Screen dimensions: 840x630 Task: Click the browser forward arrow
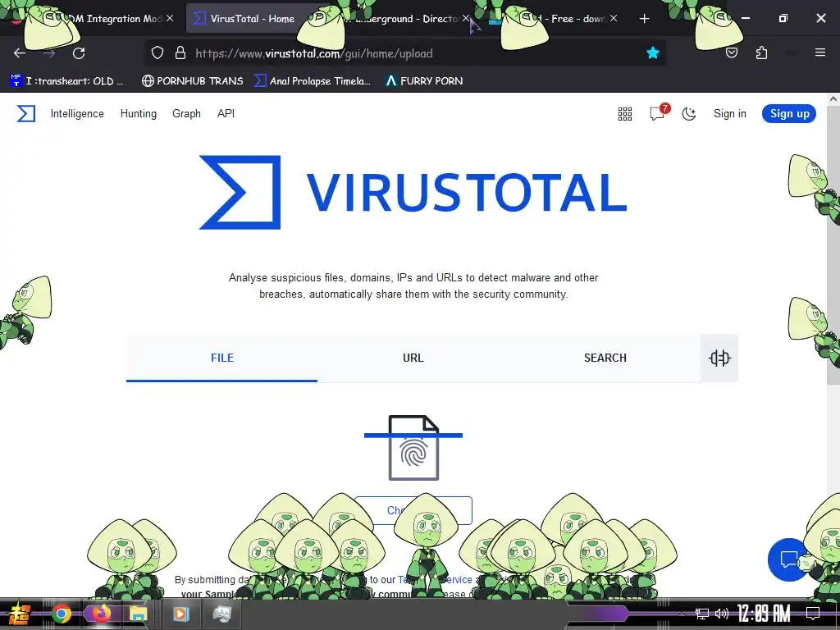coord(49,53)
